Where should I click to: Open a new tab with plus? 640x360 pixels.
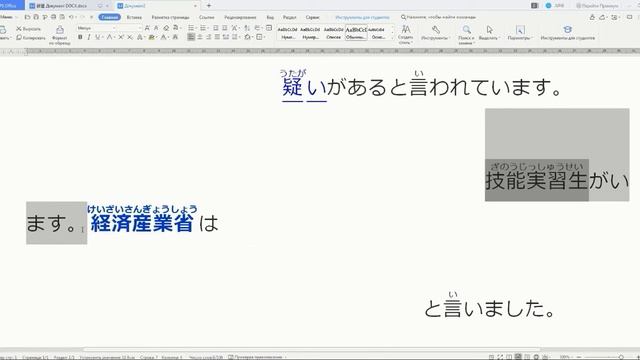click(209, 6)
